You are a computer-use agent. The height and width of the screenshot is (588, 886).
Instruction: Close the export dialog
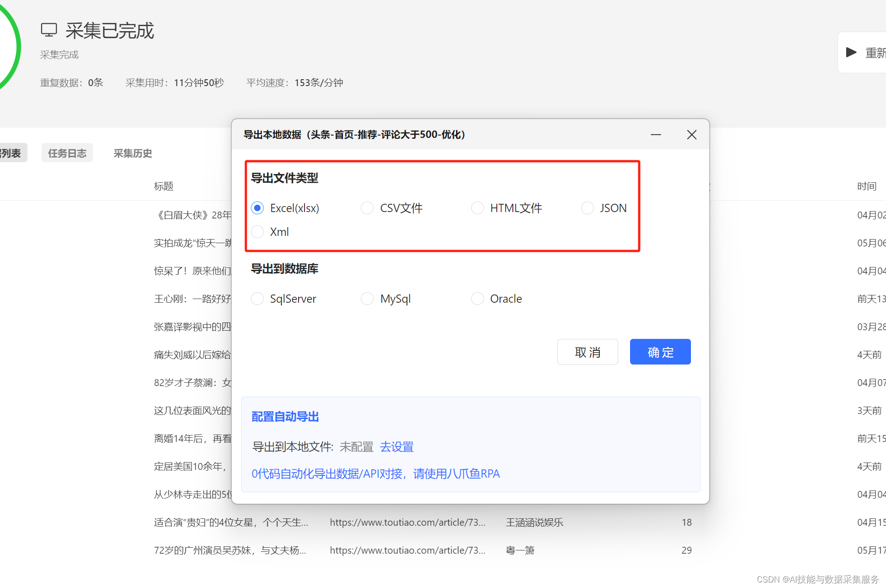pos(691,135)
